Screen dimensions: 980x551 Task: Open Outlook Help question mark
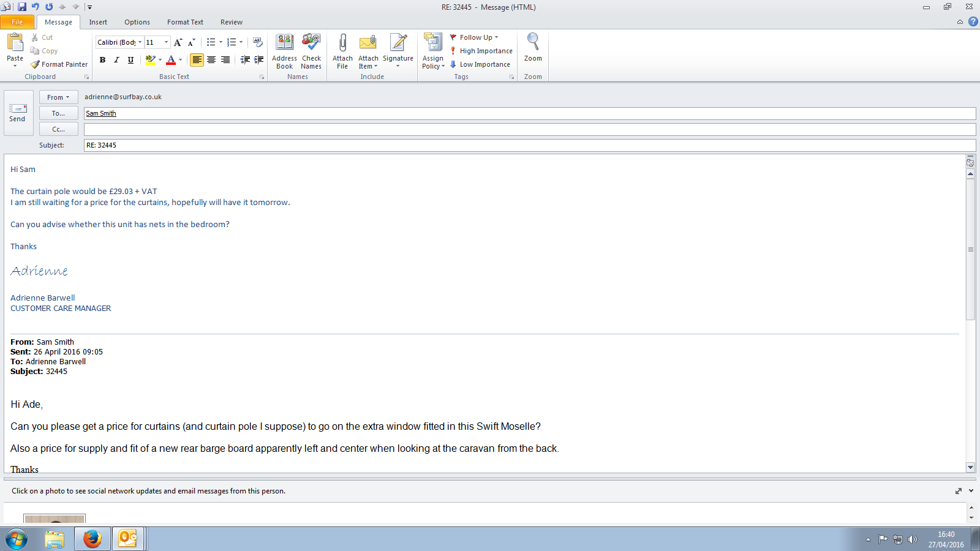coord(973,21)
